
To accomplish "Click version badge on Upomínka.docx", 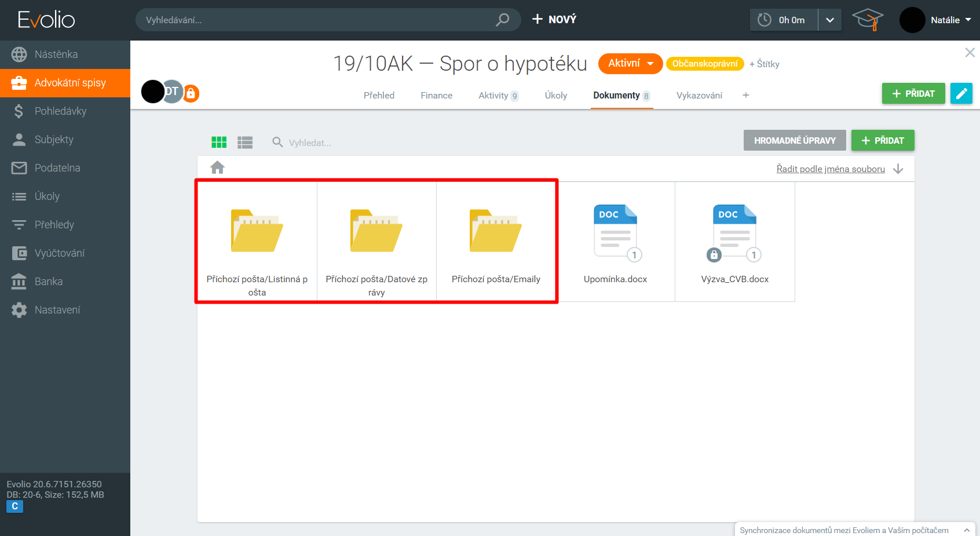I will [634, 255].
